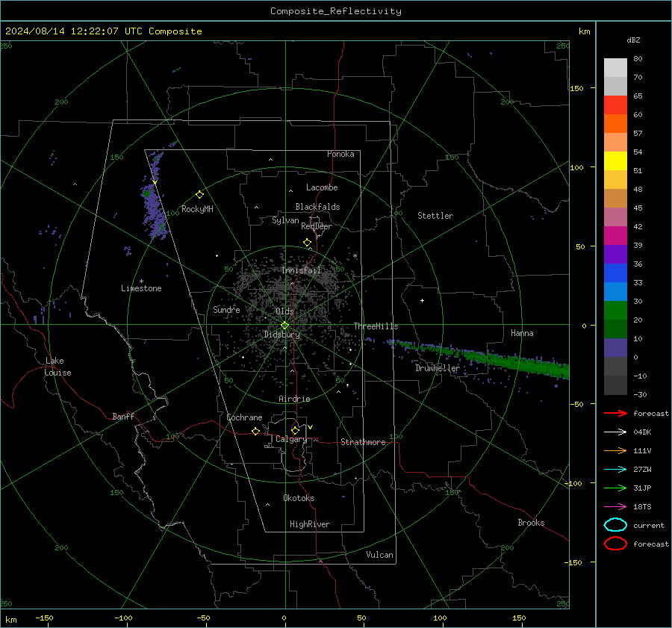
Task: Click the orange 111V arrow icon
Action: pyautogui.click(x=615, y=450)
